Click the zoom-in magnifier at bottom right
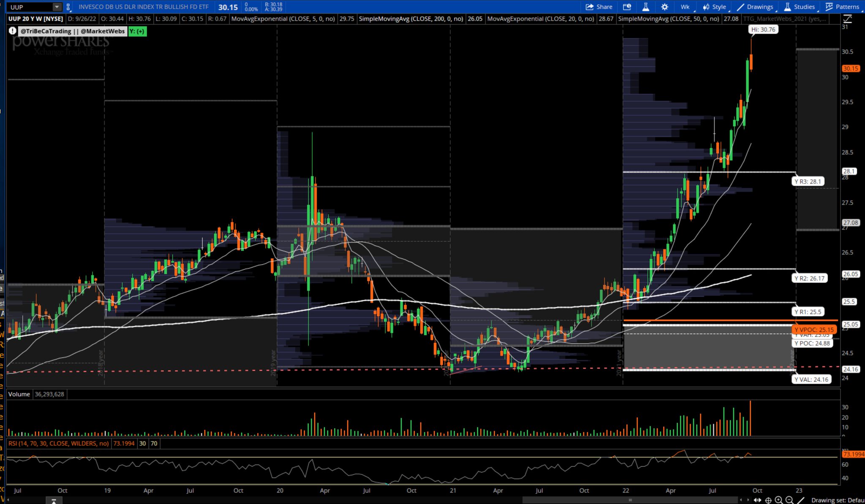The image size is (865, 504). point(778,500)
